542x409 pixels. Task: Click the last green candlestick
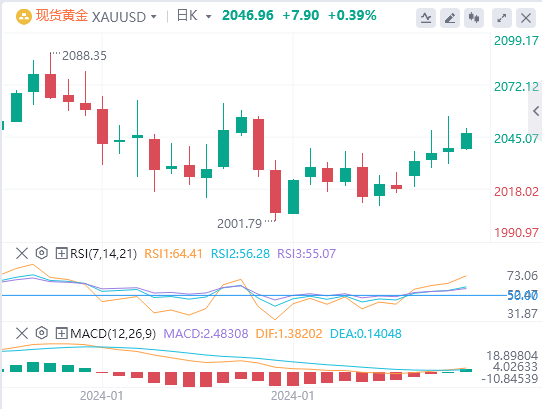(466, 141)
